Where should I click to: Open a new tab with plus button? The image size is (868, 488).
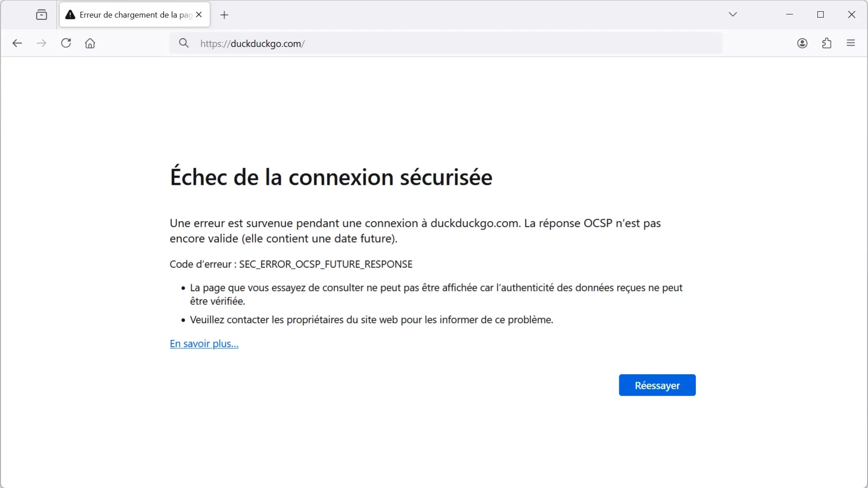[x=224, y=15]
